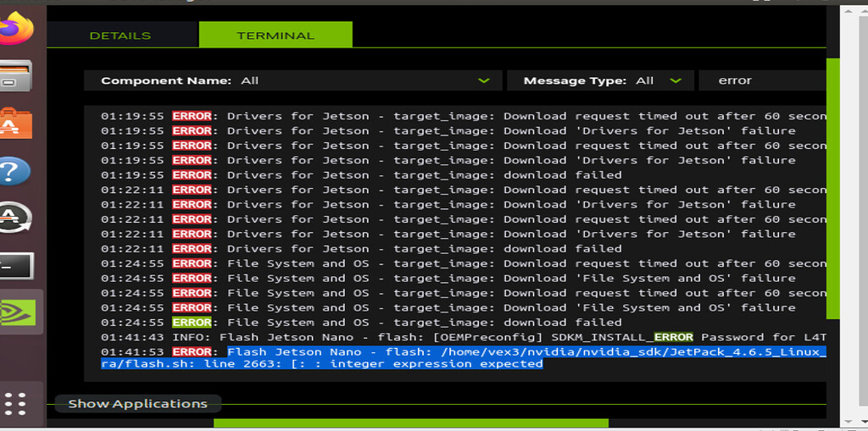Open the Help question mark icon
Viewport: 868px width, 431px height.
[17, 171]
